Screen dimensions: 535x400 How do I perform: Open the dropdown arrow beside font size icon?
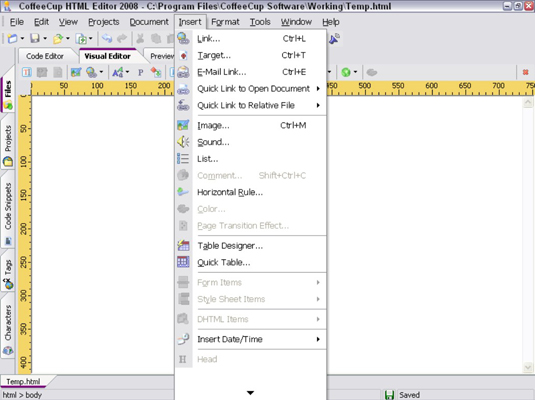pyautogui.click(x=127, y=72)
